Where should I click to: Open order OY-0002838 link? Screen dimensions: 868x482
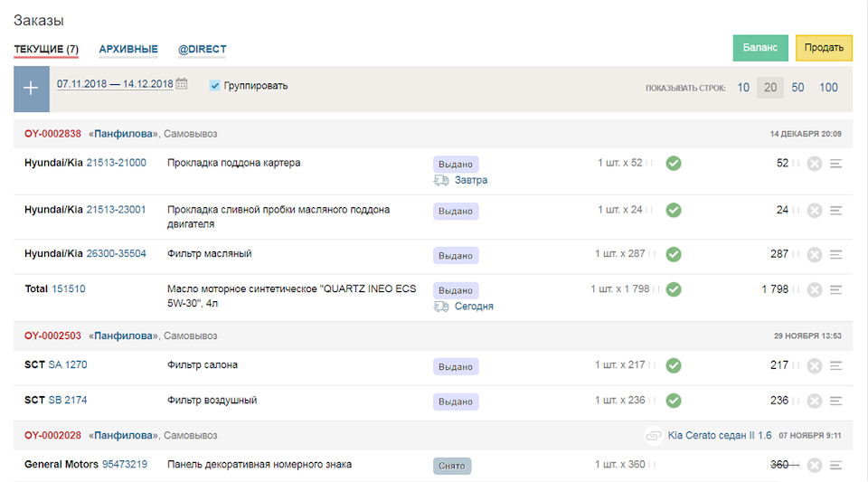tap(52, 134)
